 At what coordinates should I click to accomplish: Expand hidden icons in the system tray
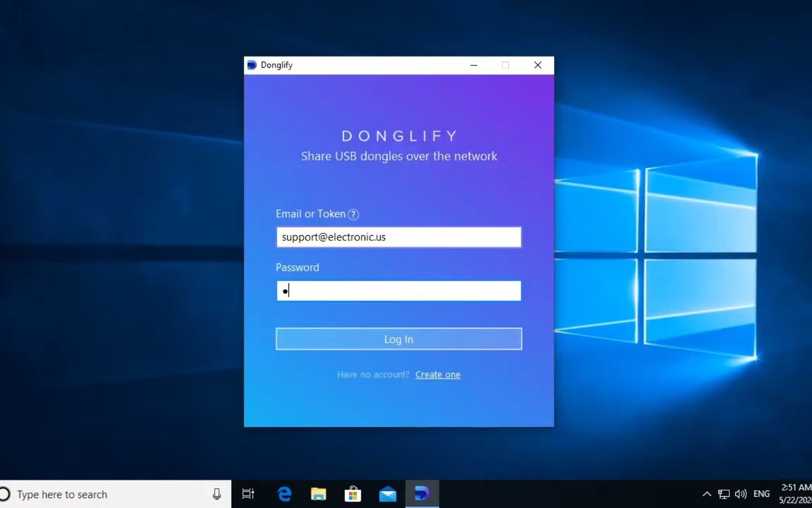[x=706, y=494]
